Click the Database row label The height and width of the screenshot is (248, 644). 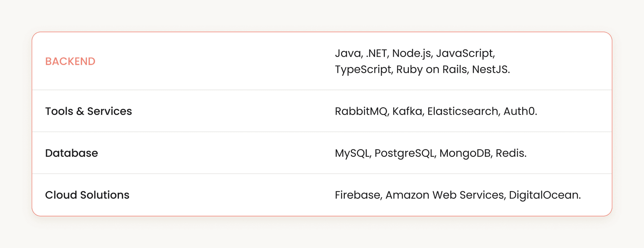click(x=71, y=153)
